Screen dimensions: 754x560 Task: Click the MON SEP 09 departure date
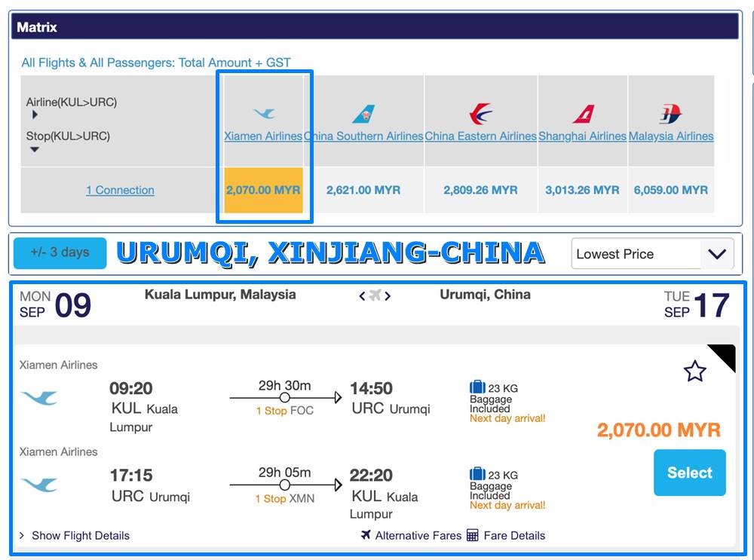55,304
